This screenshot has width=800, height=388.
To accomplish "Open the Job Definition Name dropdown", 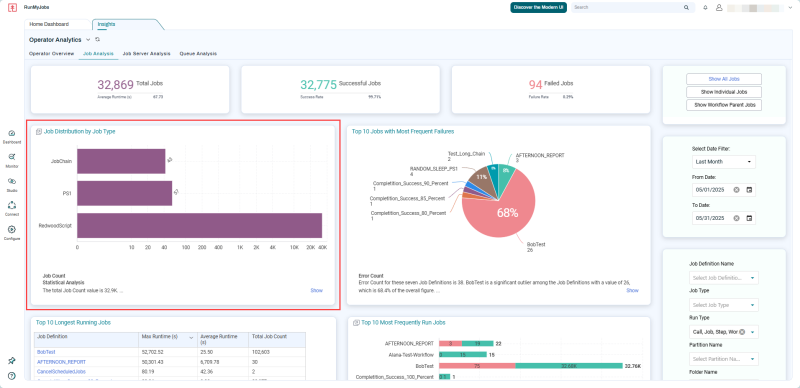I will (x=723, y=278).
